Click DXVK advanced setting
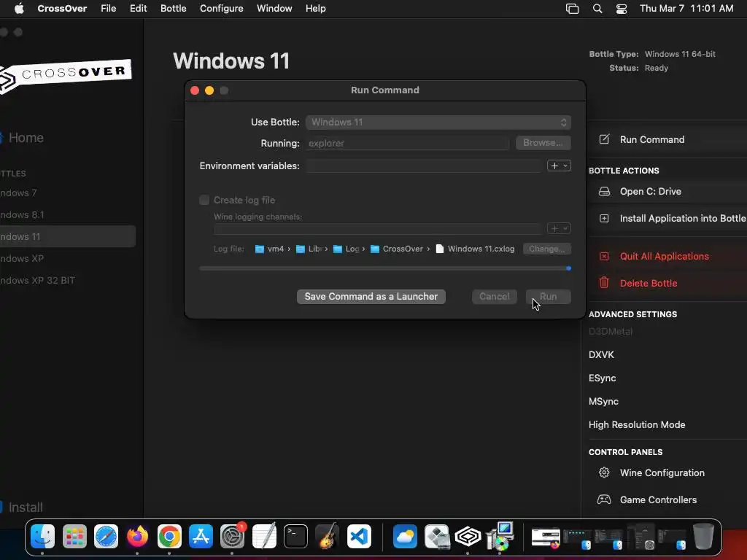 pyautogui.click(x=601, y=355)
